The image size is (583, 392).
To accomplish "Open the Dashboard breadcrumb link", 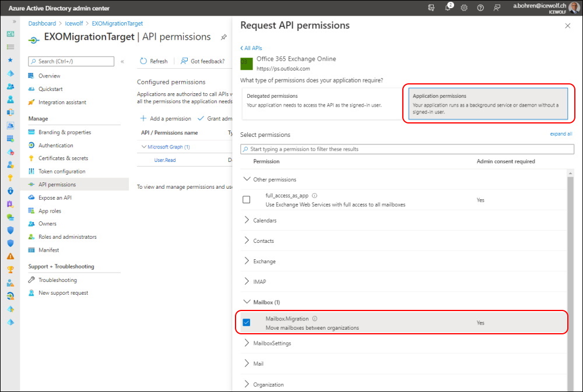I will 42,23.
